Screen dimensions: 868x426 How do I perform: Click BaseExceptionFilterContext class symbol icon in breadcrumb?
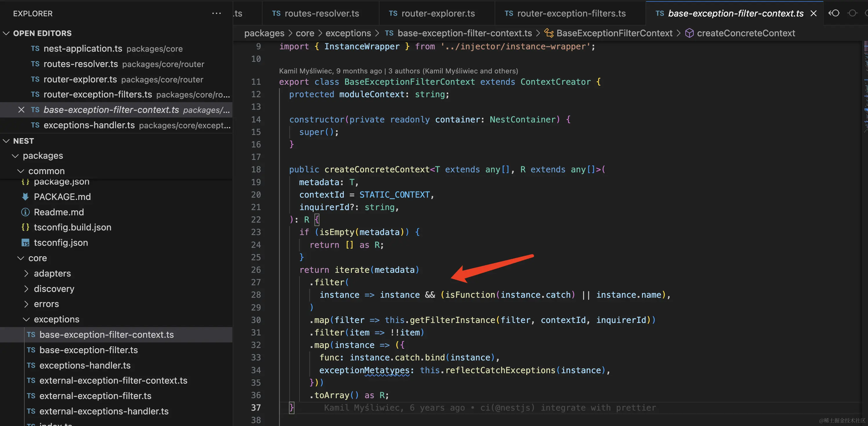549,33
